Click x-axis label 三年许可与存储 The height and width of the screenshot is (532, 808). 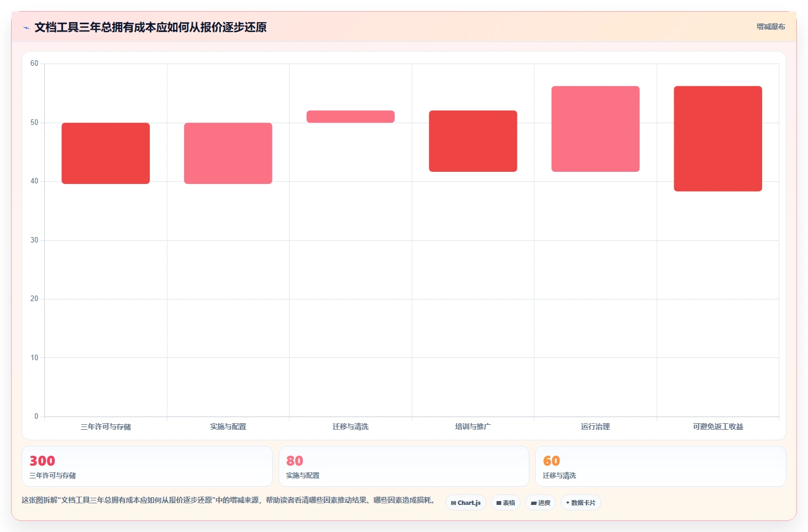pos(106,426)
